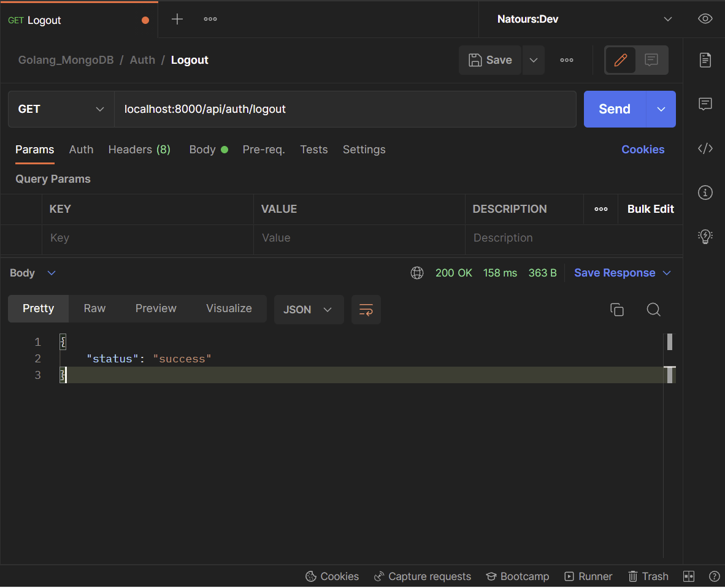Switch to request edit mode pencil toggle

coord(620,59)
